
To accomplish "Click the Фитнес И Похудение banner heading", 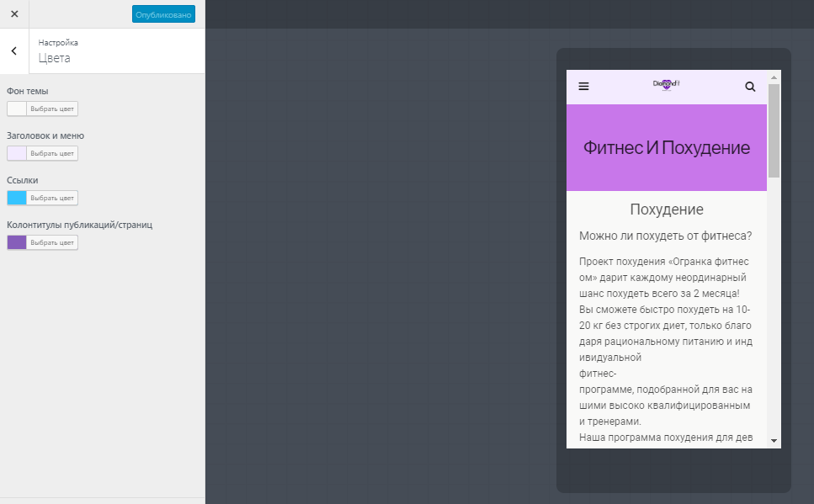I will [667, 148].
